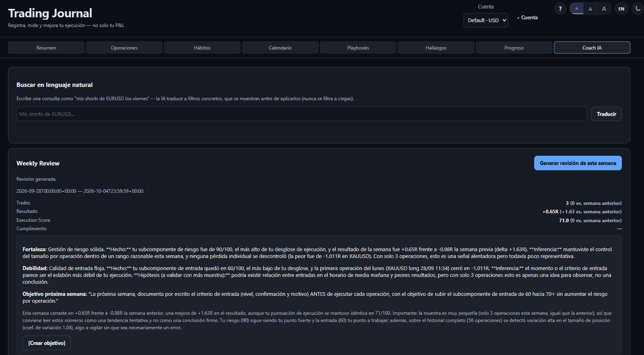Open the Calendario tab
This screenshot has width=644, height=355.
coord(280,47)
